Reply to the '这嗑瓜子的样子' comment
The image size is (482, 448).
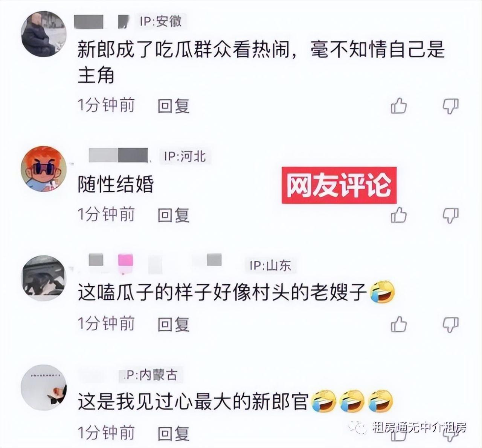pyautogui.click(x=173, y=324)
